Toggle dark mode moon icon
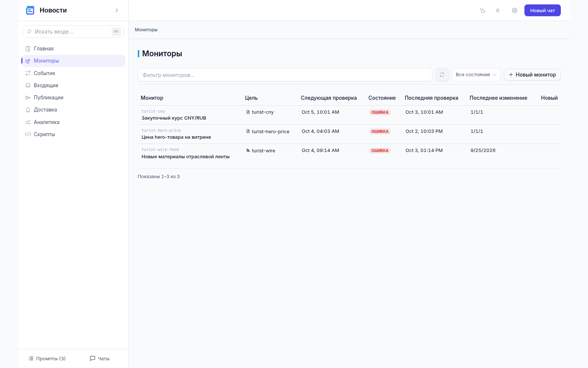Viewport: 588px width, 368px height. [483, 11]
